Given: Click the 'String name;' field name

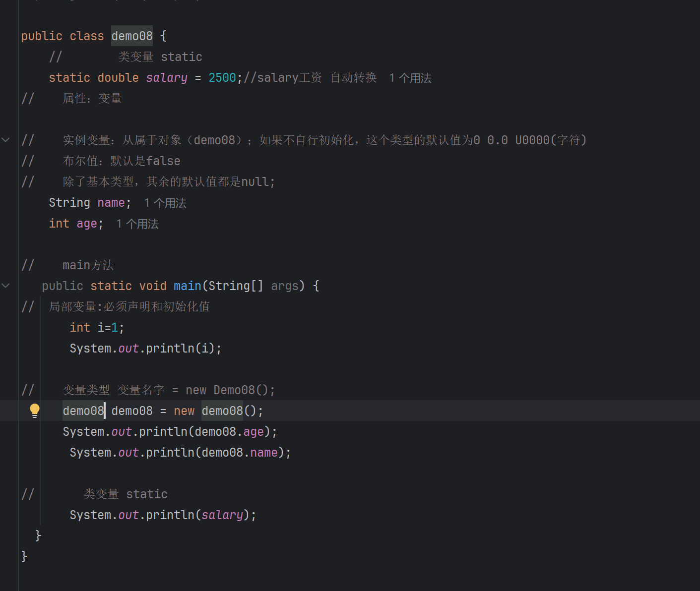Looking at the screenshot, I should (111, 203).
